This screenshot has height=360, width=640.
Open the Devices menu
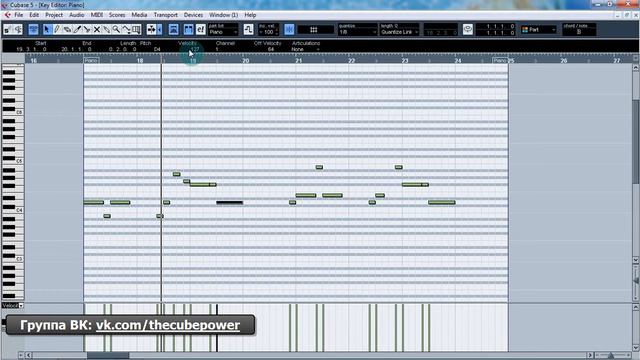[193, 15]
